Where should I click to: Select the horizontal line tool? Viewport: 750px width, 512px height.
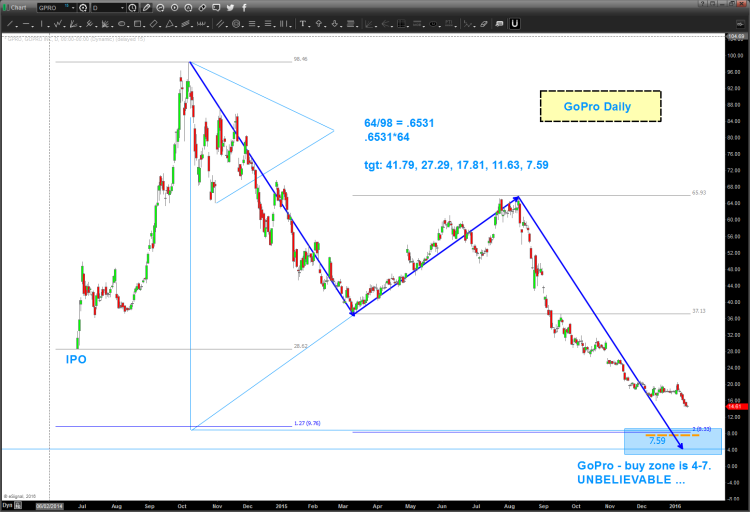(26, 23)
